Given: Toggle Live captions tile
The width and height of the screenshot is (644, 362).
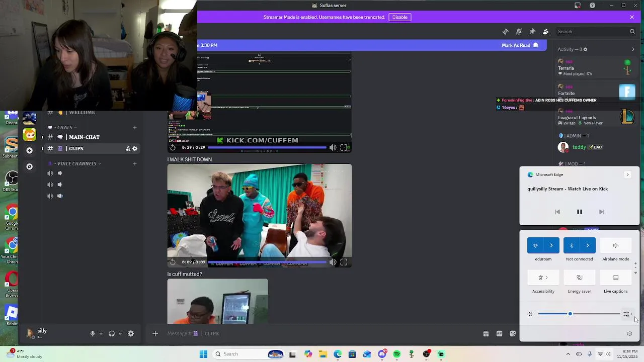Looking at the screenshot, I should click(616, 278).
